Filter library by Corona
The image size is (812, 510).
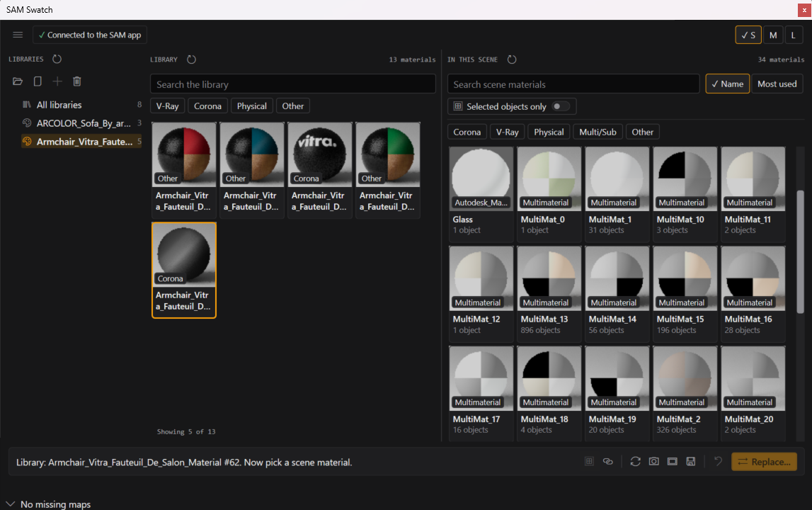tap(207, 106)
